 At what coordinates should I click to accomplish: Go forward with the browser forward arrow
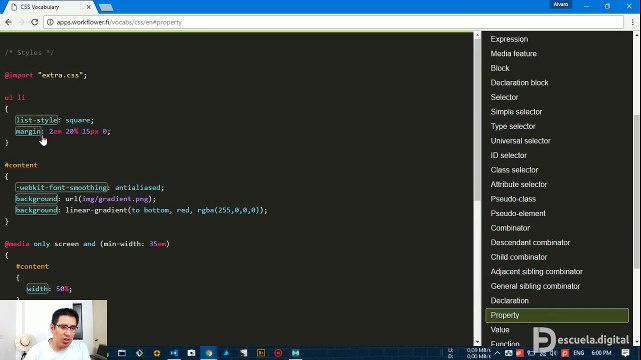click(x=21, y=22)
